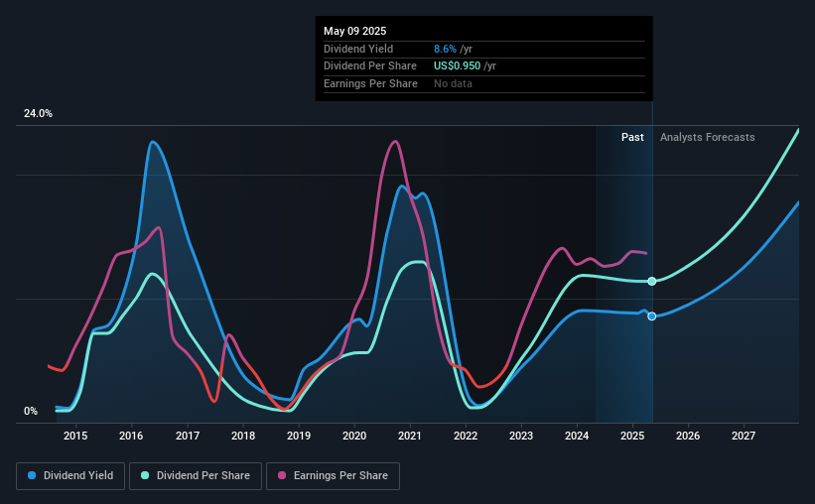This screenshot has height=504, width=815.
Task: Click the 2019 x-axis label
Action: (299, 436)
